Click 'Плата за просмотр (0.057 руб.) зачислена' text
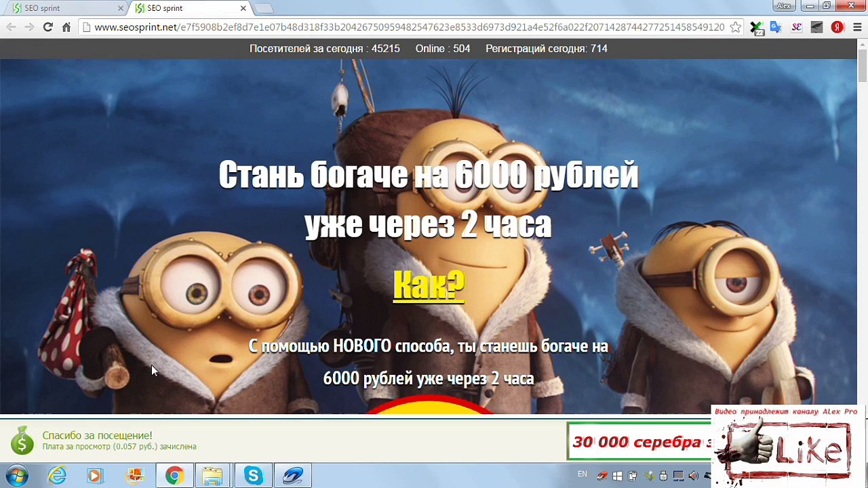868x488 pixels. [119, 447]
